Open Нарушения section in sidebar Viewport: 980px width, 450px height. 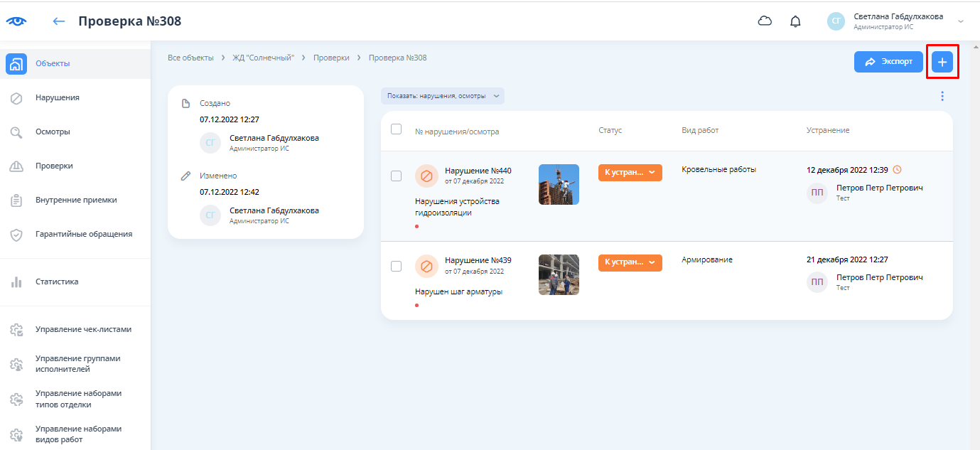pyautogui.click(x=57, y=98)
